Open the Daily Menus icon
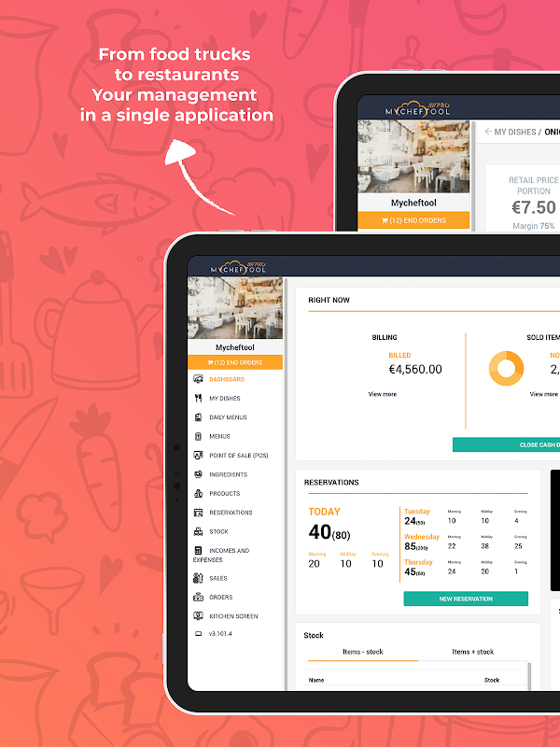 [198, 417]
